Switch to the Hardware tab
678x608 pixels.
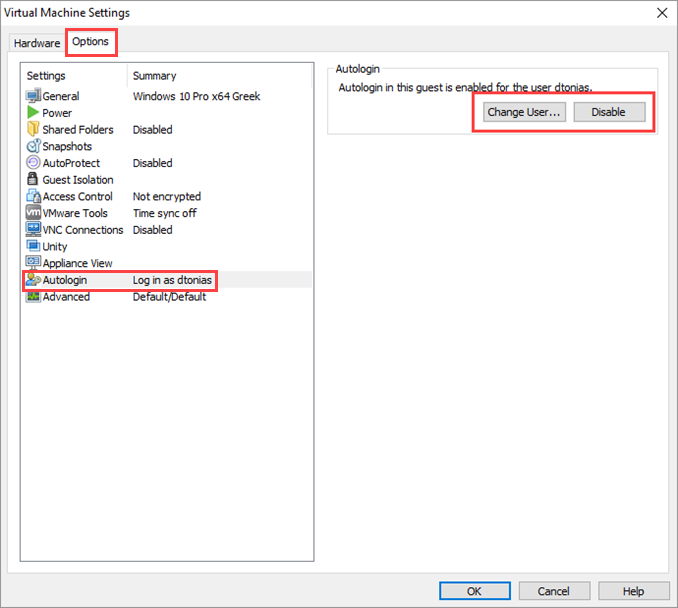click(37, 43)
